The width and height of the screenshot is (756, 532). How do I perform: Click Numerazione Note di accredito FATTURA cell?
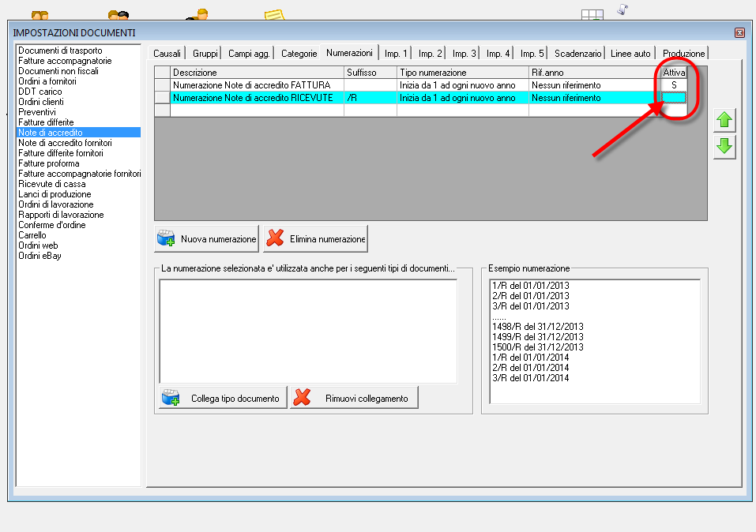coord(257,85)
